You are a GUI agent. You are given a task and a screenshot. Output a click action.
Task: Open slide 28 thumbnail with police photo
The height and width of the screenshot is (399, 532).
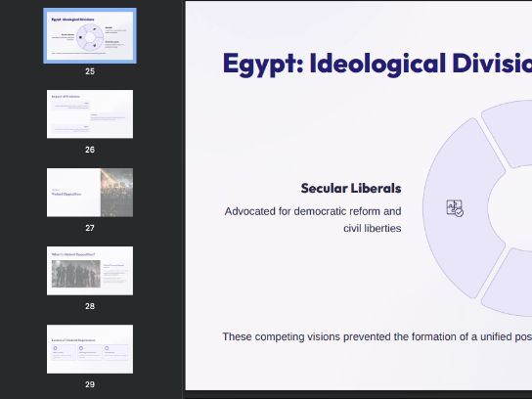pos(90,271)
